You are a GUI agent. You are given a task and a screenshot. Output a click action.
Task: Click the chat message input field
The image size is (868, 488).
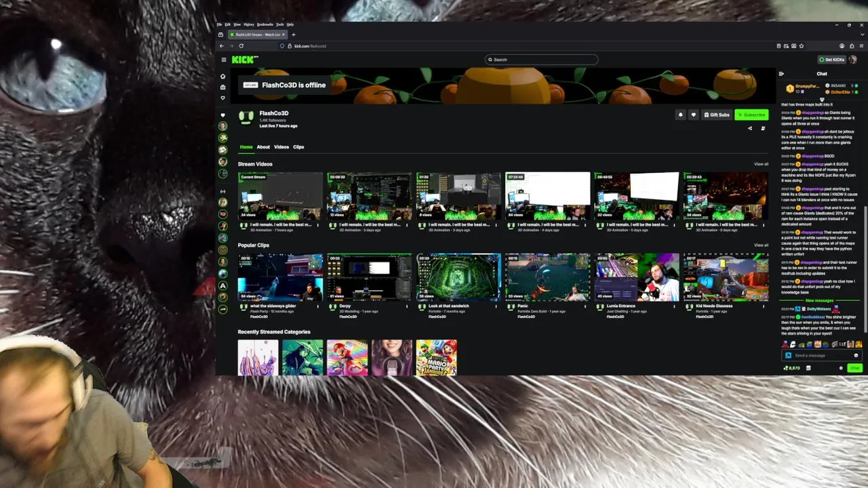coord(821,355)
